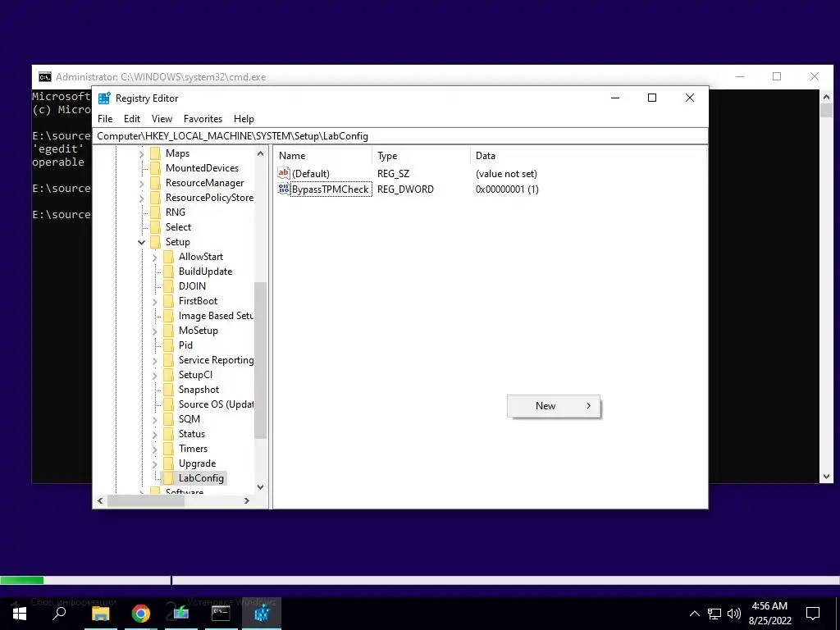Expand the ResourcePolicyStore tree node
This screenshot has width=840, height=630.
pyautogui.click(x=141, y=198)
